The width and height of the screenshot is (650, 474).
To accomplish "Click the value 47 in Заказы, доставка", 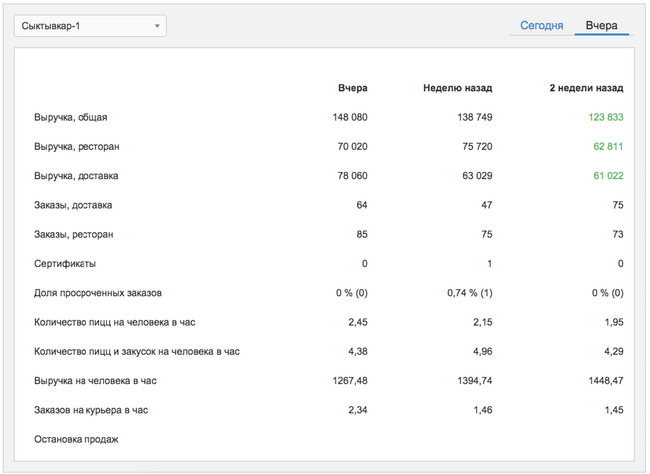I will 487,205.
